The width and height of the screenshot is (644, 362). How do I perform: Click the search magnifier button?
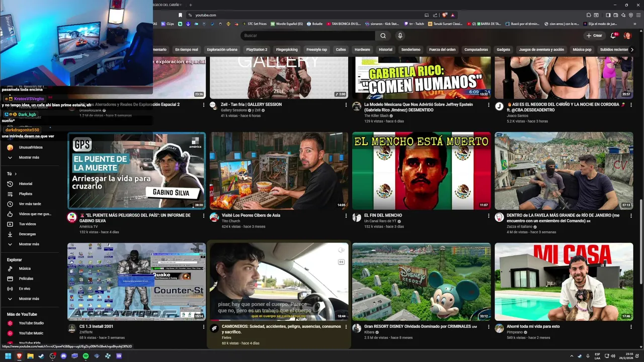click(x=383, y=36)
